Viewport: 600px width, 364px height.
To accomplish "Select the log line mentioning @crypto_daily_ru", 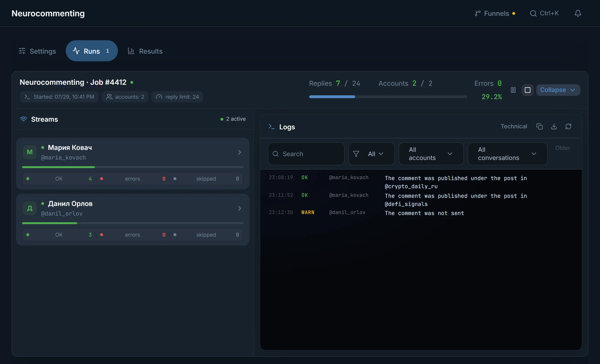I will tap(421, 182).
